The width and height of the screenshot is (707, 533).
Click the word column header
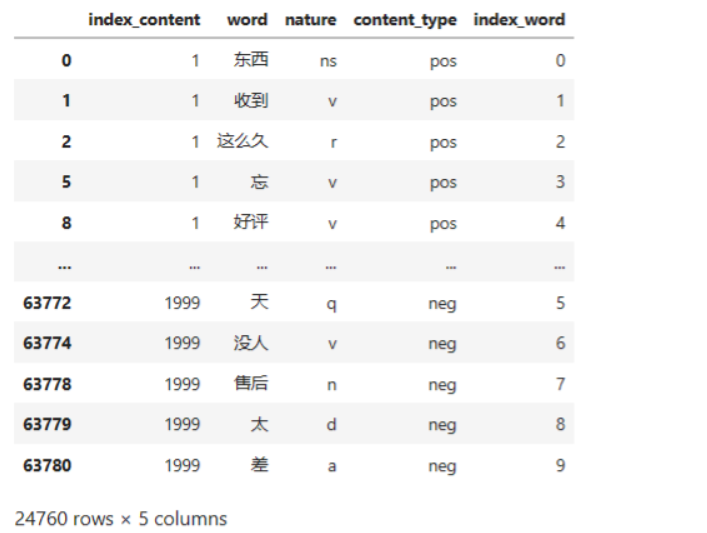(x=247, y=19)
